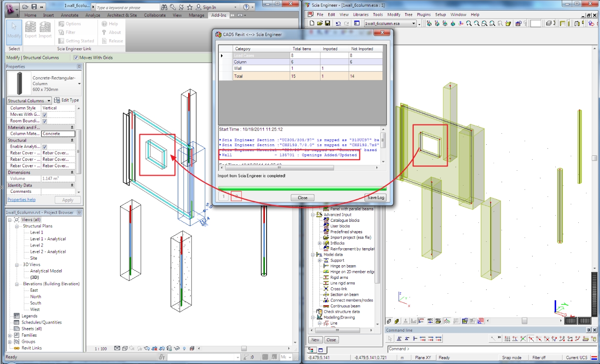The height and width of the screenshot is (364, 600).
Task: Click Properties help link
Action: click(x=21, y=200)
